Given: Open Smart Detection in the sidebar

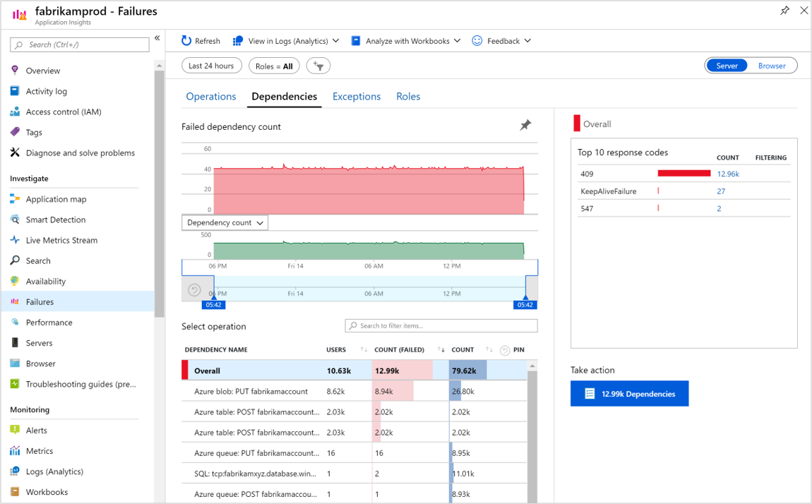Looking at the screenshot, I should (x=55, y=220).
